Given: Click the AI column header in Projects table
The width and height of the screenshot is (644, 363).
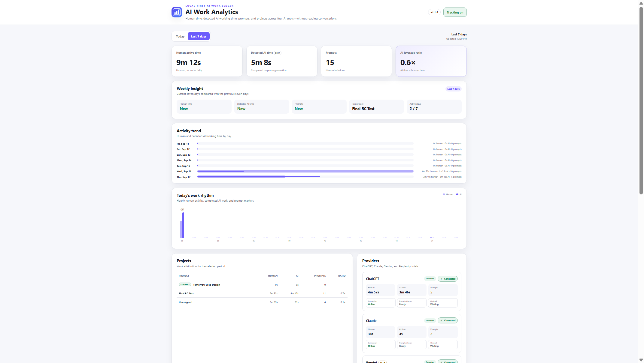Looking at the screenshot, I should (297, 276).
